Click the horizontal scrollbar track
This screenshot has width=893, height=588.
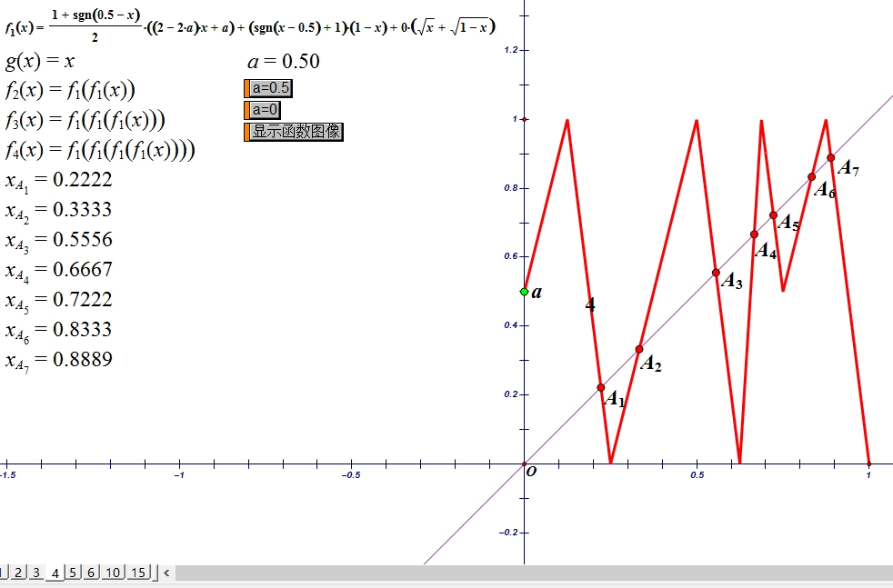point(533,573)
